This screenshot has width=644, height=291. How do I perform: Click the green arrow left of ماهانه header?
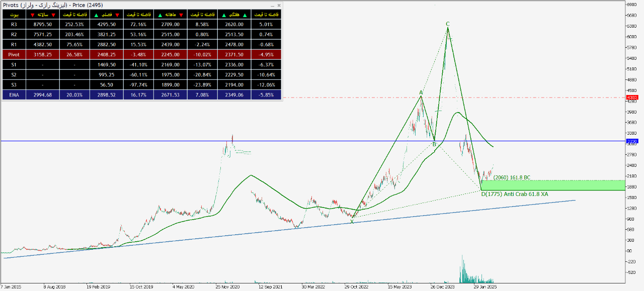point(160,15)
